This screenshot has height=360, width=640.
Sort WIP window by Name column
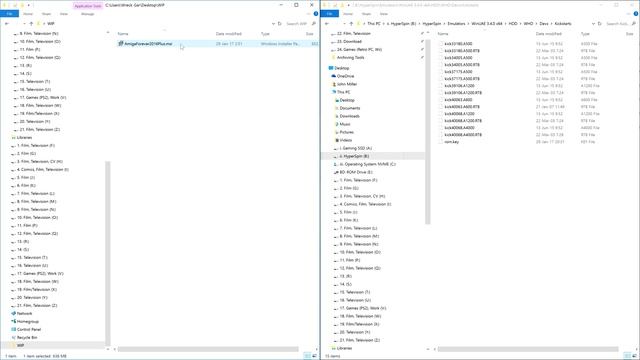pyautogui.click(x=123, y=34)
